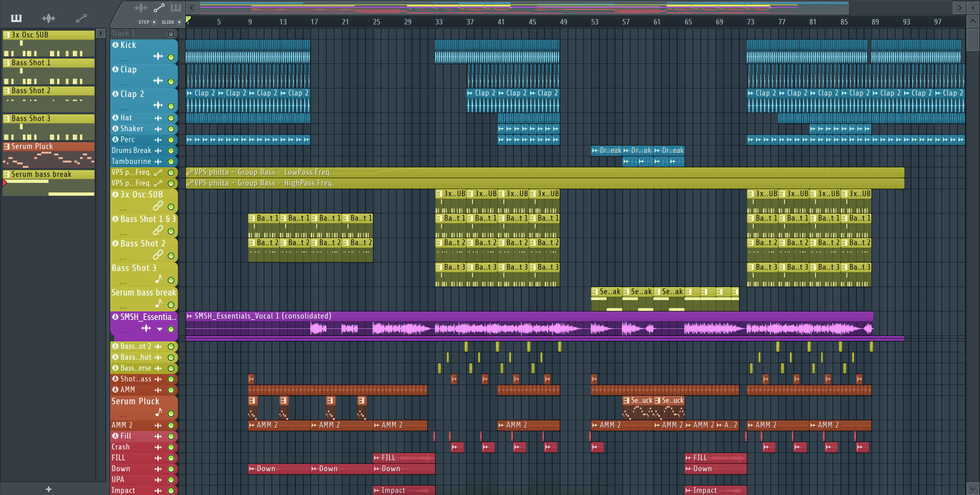The image size is (980, 495).
Task: Switch picker to piano-roll patterns view
Action: click(16, 18)
